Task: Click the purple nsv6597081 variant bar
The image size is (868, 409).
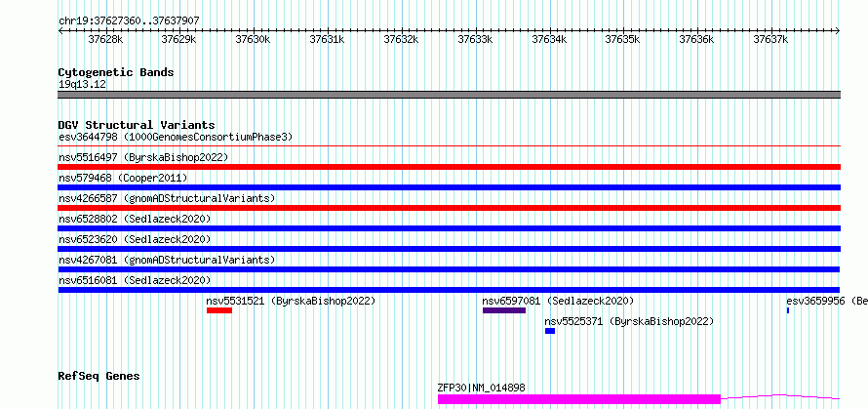Action: [x=504, y=310]
